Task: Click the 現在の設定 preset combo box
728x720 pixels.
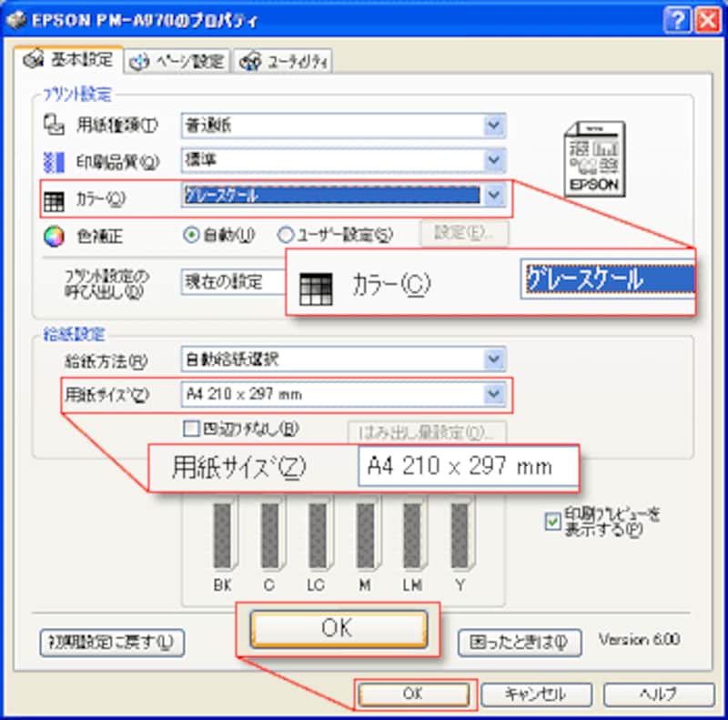Action: pos(234,282)
